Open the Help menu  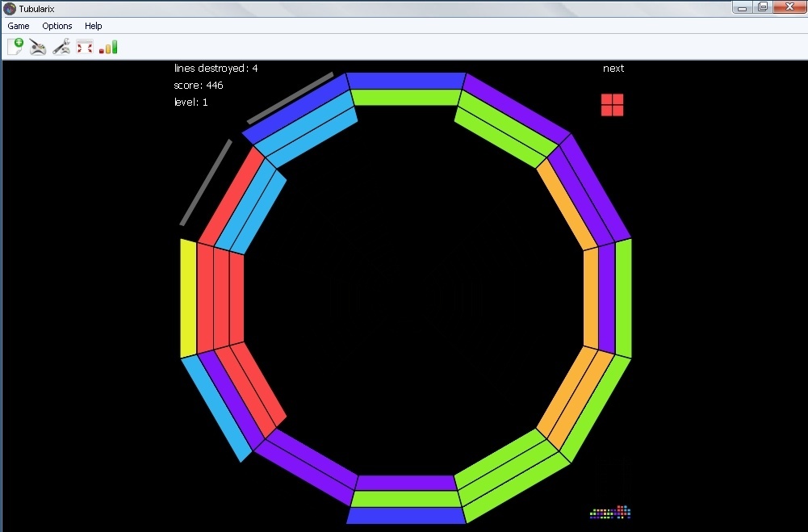(x=94, y=26)
